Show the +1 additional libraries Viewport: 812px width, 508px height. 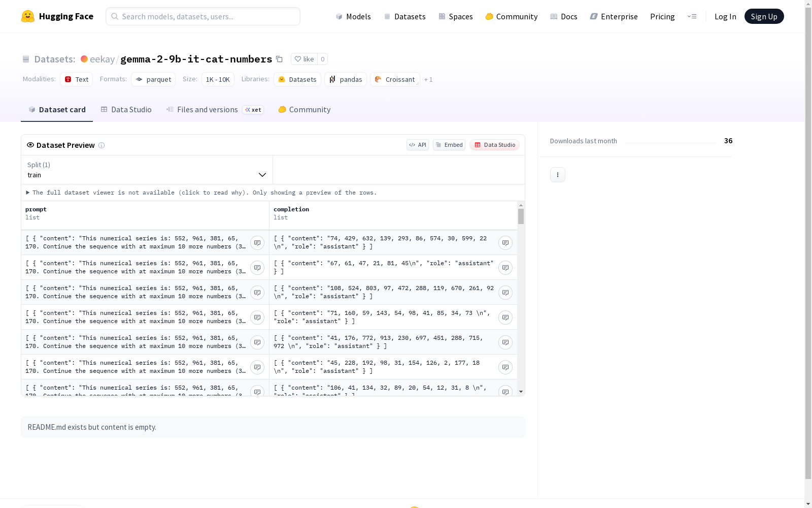coord(428,79)
